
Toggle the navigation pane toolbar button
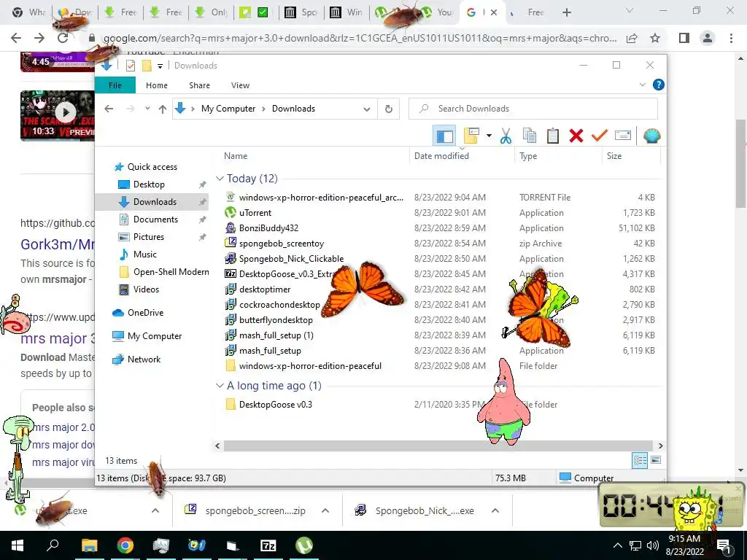(x=444, y=136)
